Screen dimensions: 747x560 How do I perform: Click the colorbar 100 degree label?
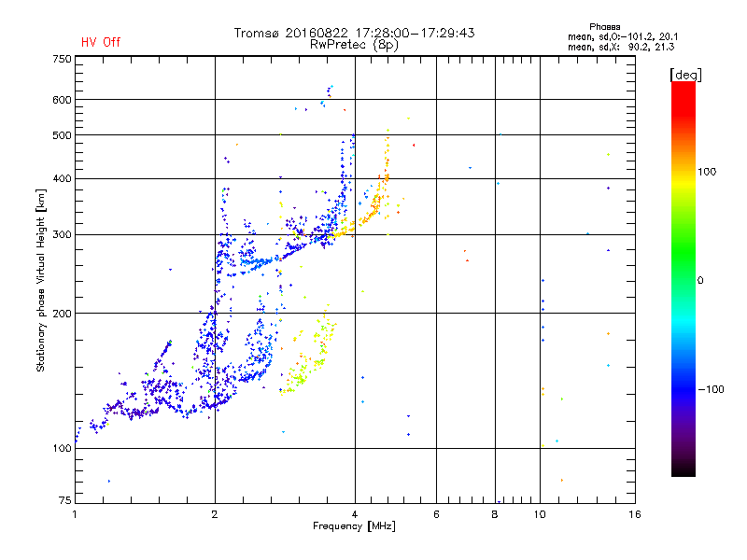pyautogui.click(x=707, y=172)
